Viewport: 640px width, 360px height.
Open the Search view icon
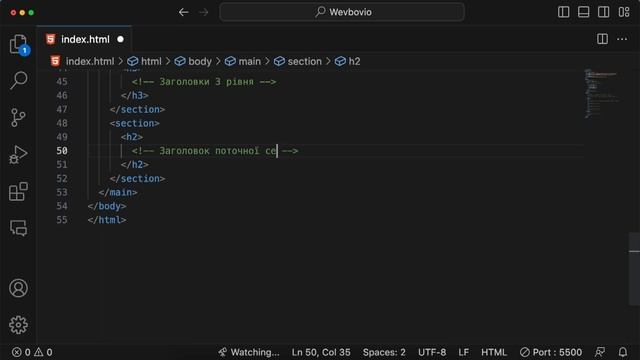click(x=18, y=80)
